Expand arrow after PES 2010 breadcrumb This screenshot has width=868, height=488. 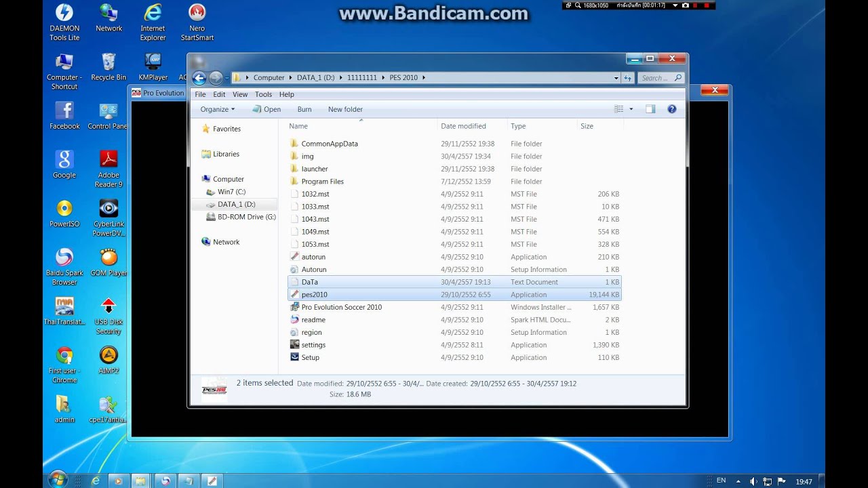pyautogui.click(x=424, y=78)
